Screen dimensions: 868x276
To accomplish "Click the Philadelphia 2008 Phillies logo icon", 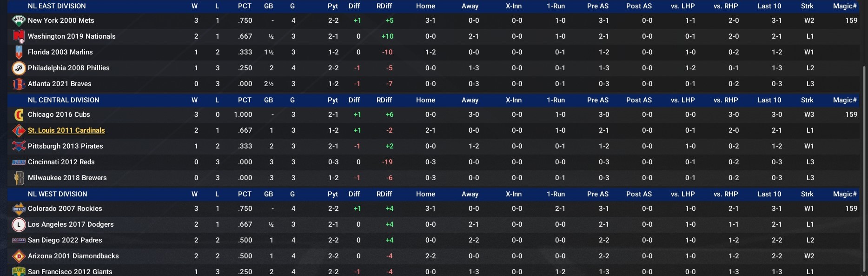I will tap(19, 68).
